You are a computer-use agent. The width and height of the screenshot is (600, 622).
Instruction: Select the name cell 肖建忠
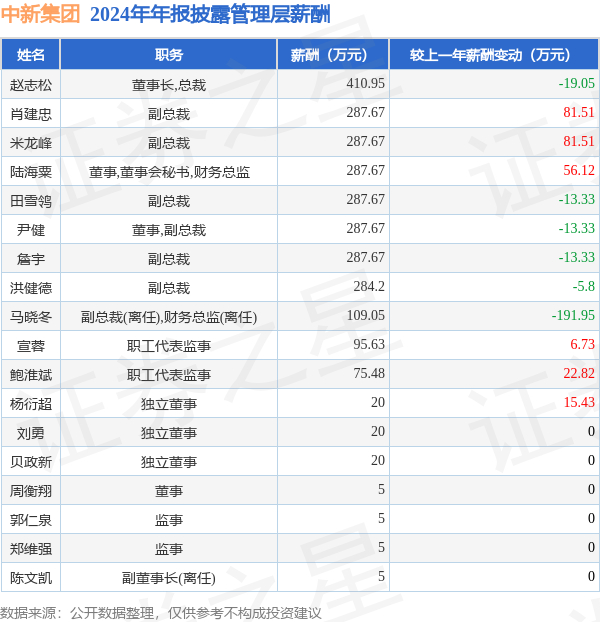[31, 114]
